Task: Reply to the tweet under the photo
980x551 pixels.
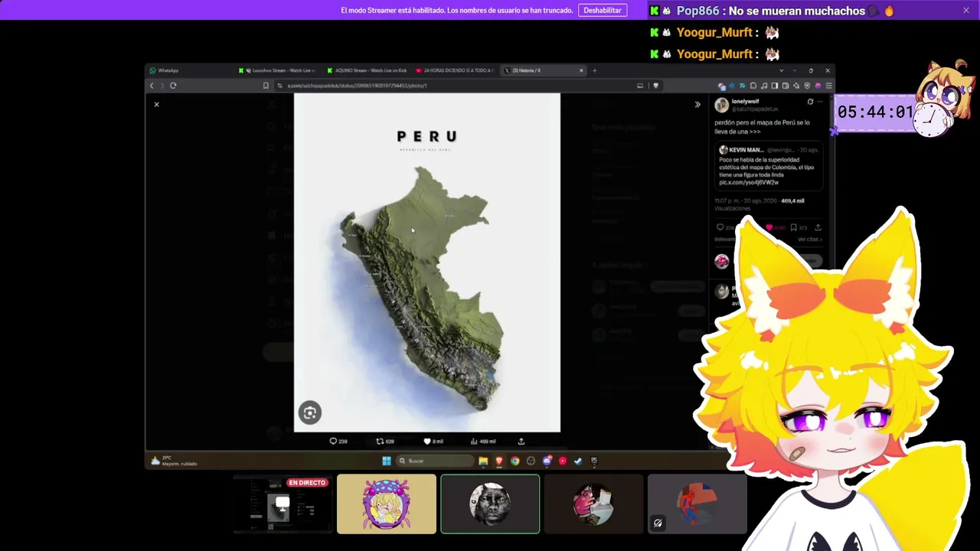Action: (338, 442)
